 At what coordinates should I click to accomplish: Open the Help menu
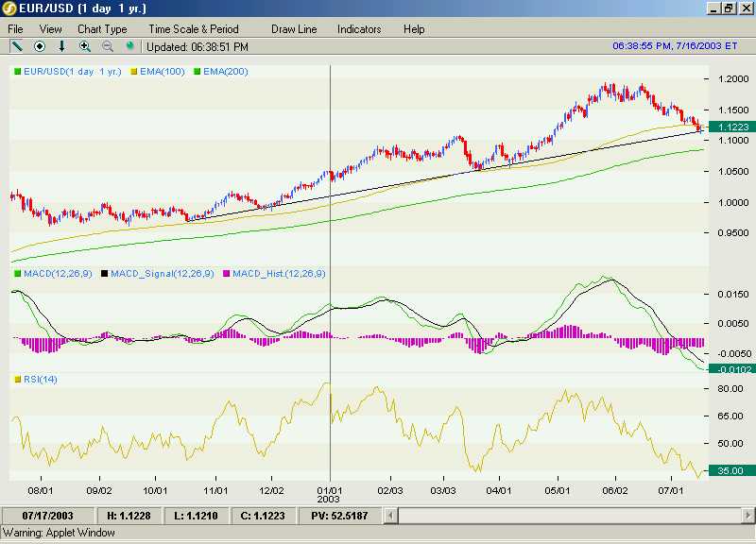(414, 29)
